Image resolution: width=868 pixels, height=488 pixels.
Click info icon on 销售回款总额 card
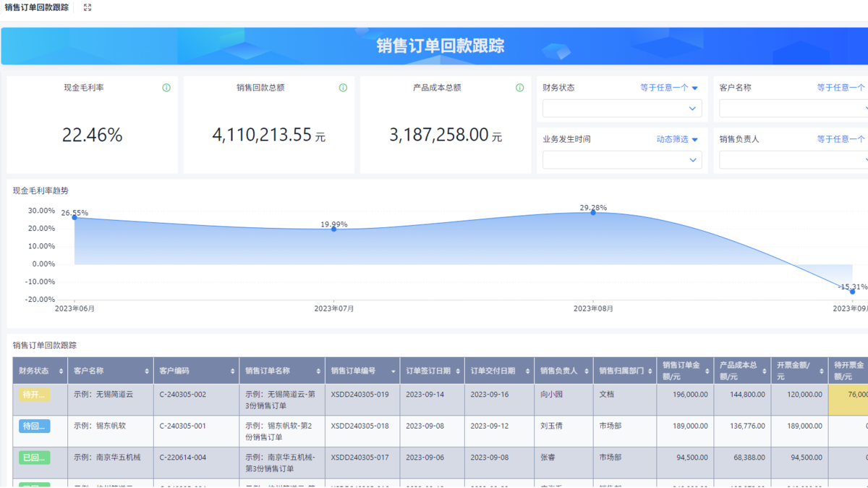(343, 88)
